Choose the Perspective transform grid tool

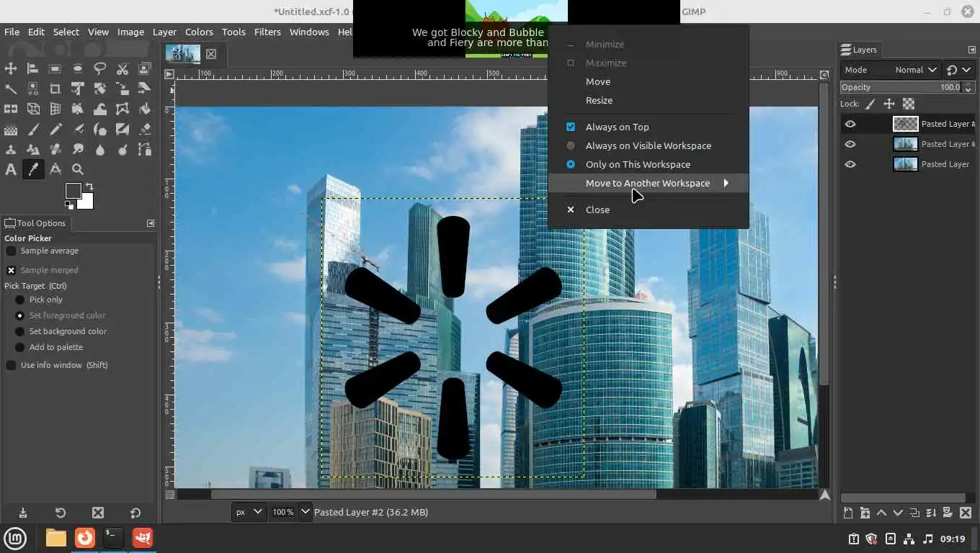[x=55, y=109]
